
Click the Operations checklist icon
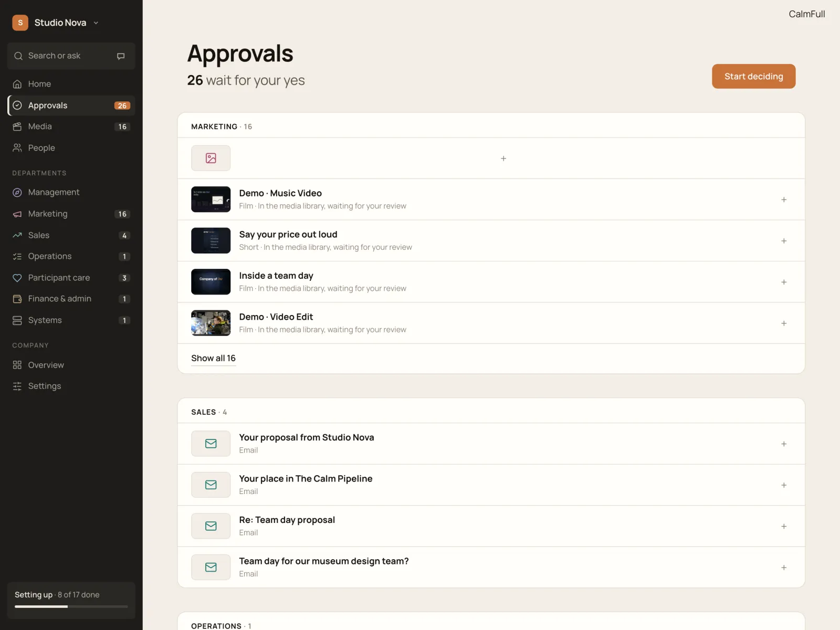point(17,257)
